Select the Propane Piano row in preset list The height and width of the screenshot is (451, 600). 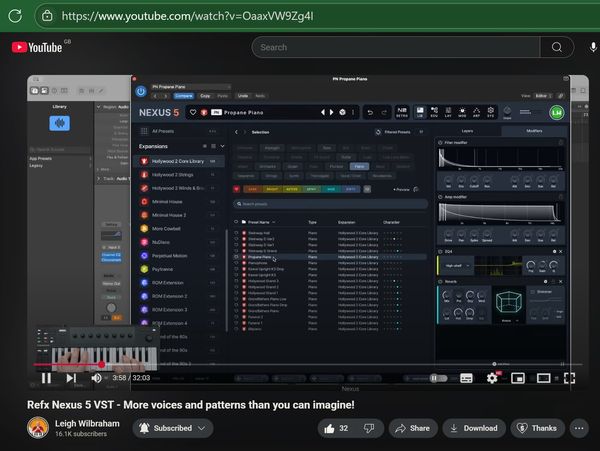point(330,257)
